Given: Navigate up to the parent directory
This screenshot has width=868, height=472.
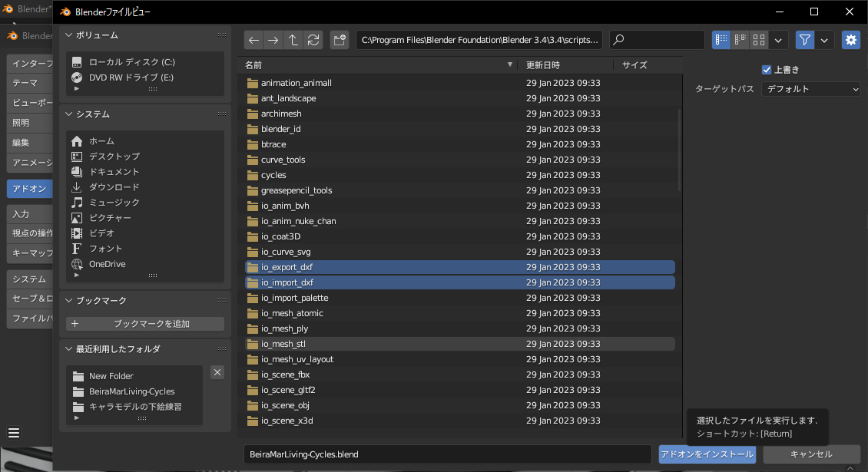Looking at the screenshot, I should (x=293, y=40).
